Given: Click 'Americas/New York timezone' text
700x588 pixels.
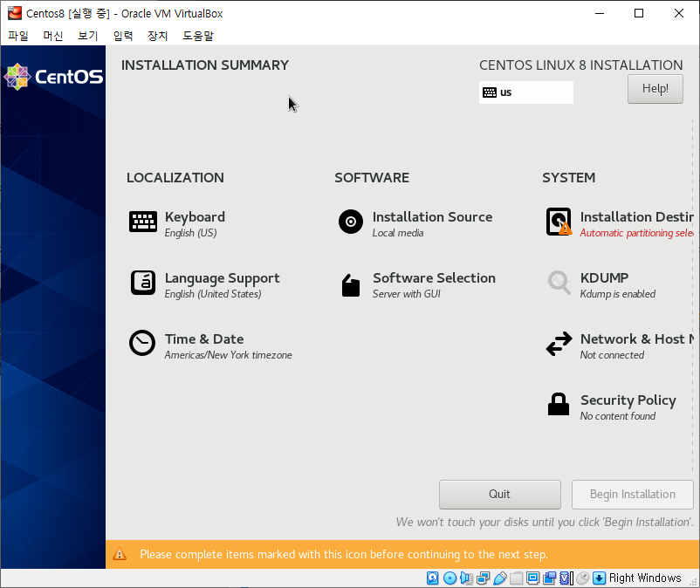Looking at the screenshot, I should [x=228, y=355].
